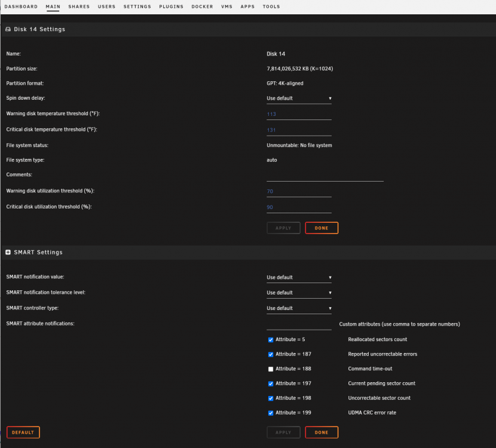
Task: Click Done in SMART Settings
Action: (322, 432)
